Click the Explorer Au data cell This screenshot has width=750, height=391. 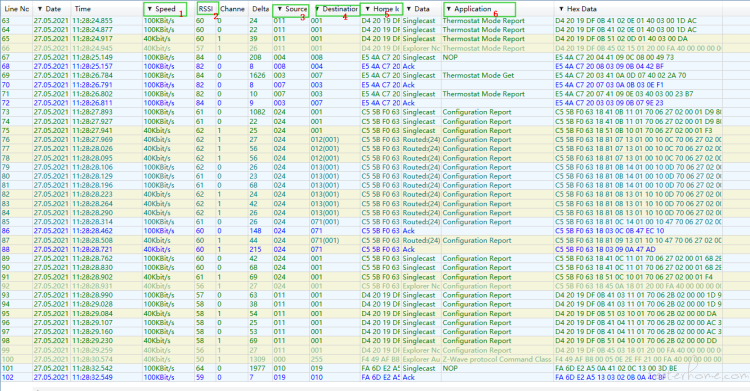421,359
